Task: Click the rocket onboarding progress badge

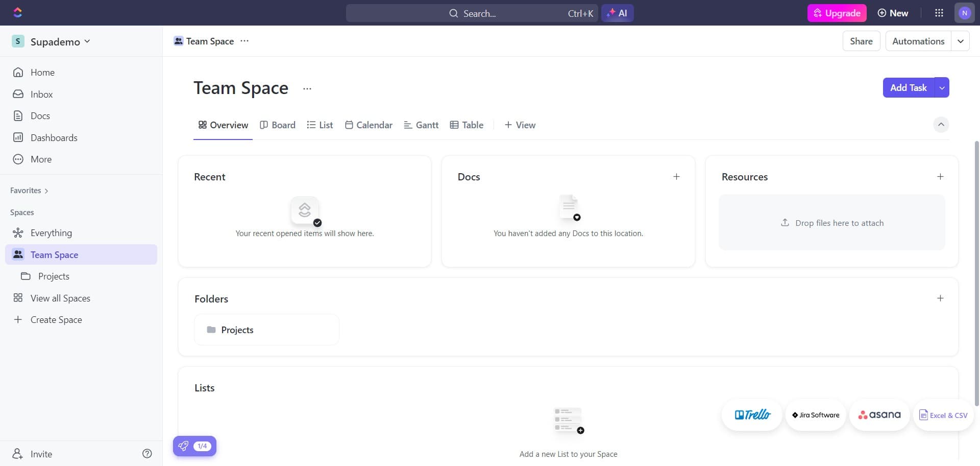Action: coord(194,446)
